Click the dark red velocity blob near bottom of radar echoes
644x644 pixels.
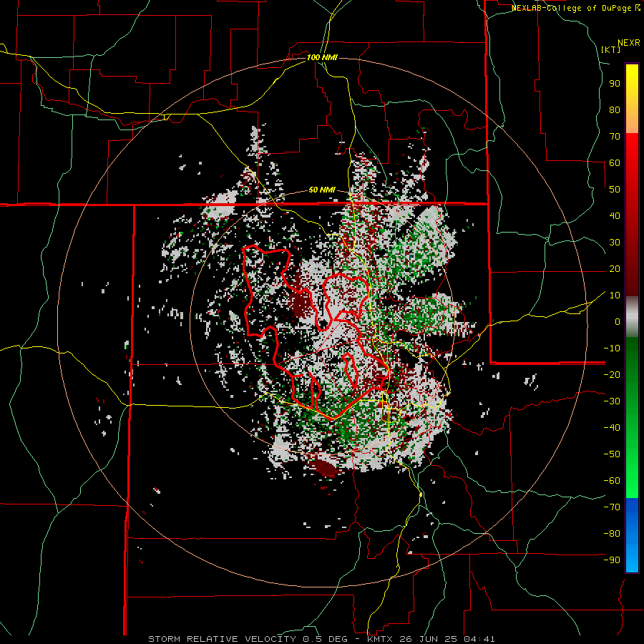click(x=325, y=468)
